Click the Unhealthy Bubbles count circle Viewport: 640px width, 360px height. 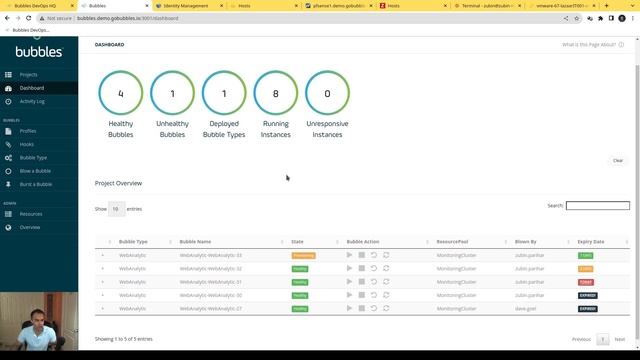pos(172,93)
